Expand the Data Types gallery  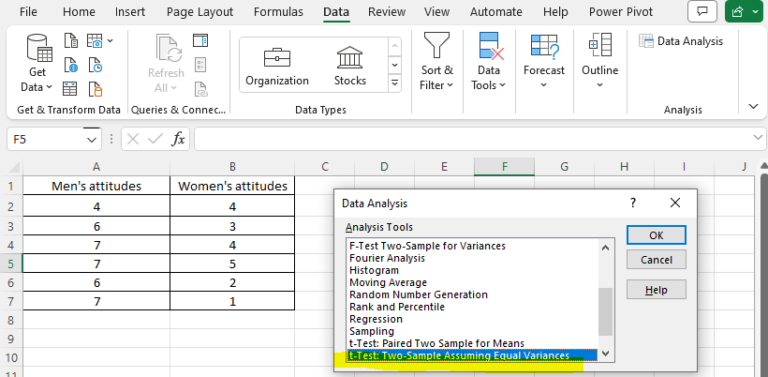(x=395, y=83)
